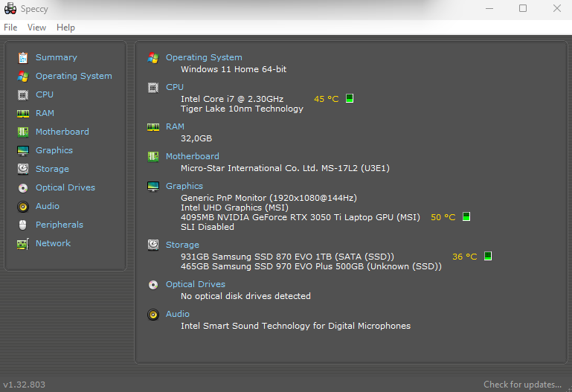
Task: Click the RAM heading link in main panel
Action: (175, 127)
